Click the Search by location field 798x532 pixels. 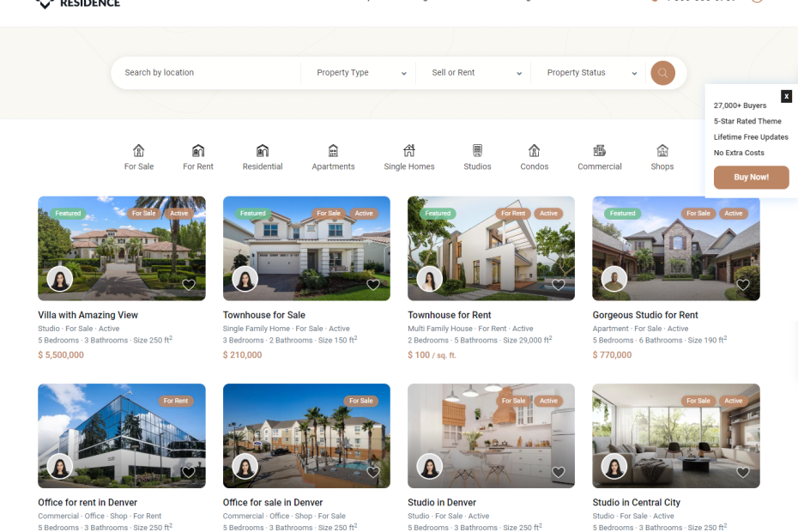206,73
